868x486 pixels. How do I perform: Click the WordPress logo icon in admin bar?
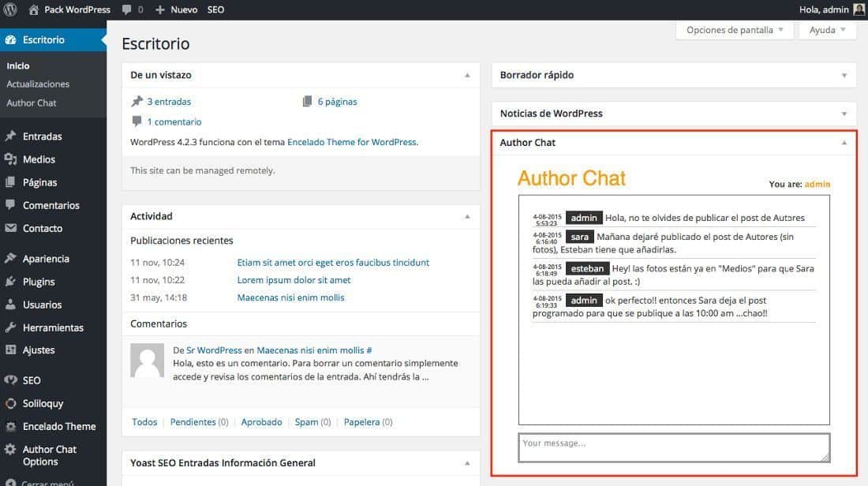pos(10,9)
